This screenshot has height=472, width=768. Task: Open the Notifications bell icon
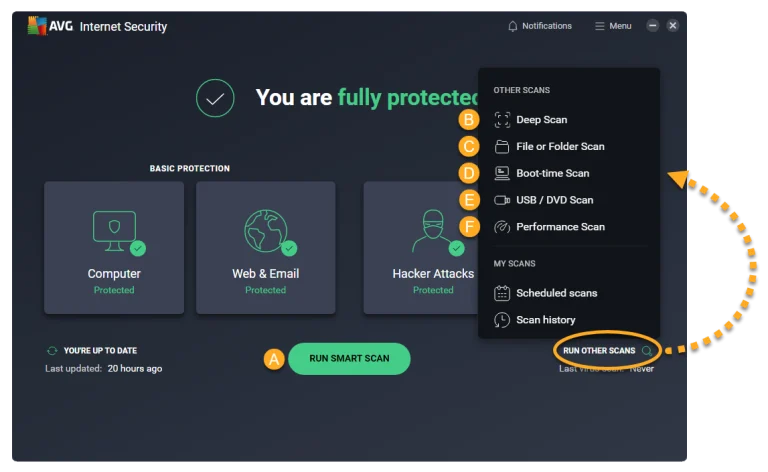coord(512,26)
